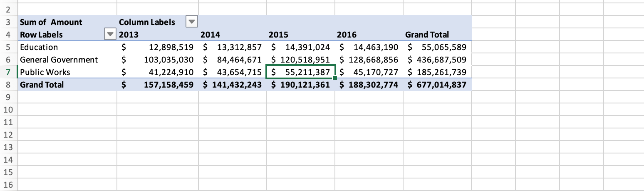
Task: Click General Government 2014 value 84,464,671
Action: [x=233, y=60]
